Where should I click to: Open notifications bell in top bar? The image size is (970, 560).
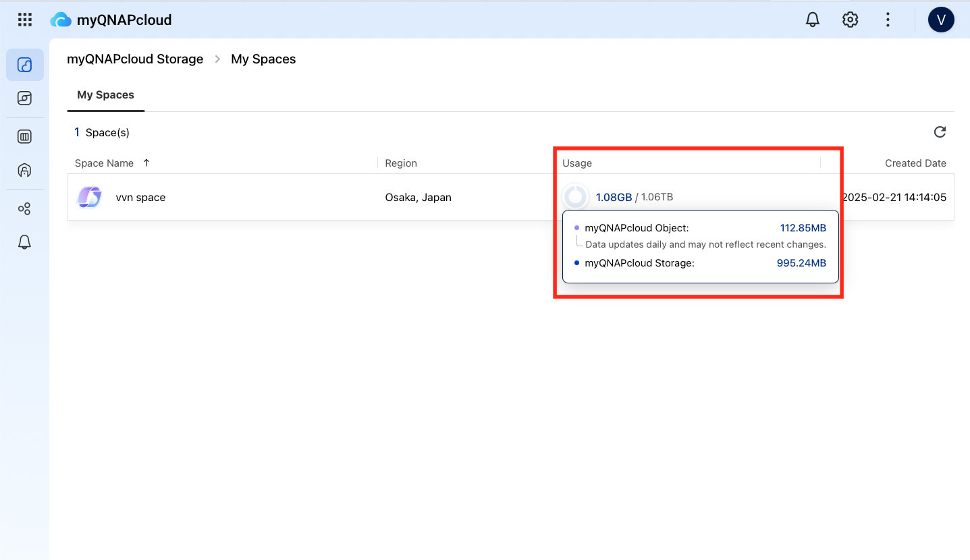pos(813,20)
